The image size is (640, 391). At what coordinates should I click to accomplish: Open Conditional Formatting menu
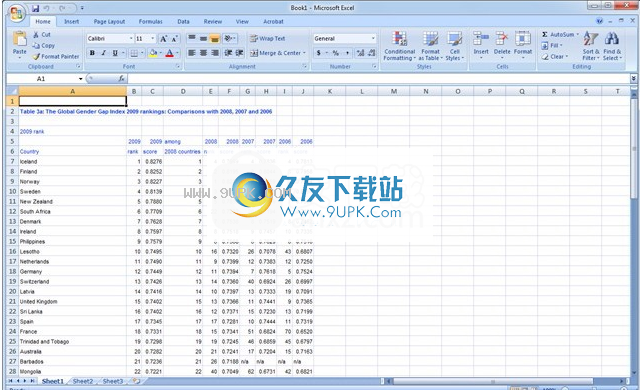399,46
